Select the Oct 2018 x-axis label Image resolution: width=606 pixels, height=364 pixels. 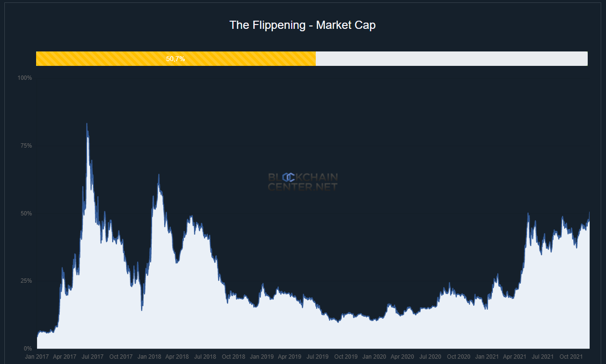(233, 357)
